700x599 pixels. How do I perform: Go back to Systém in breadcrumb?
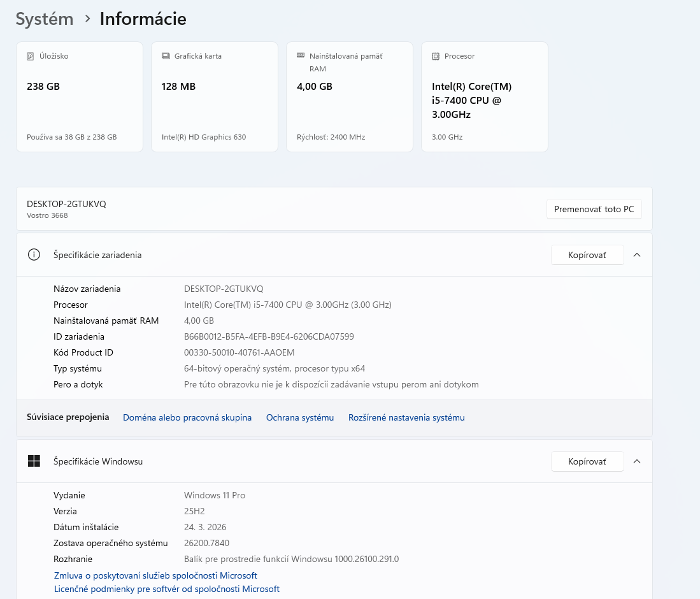[x=45, y=19]
